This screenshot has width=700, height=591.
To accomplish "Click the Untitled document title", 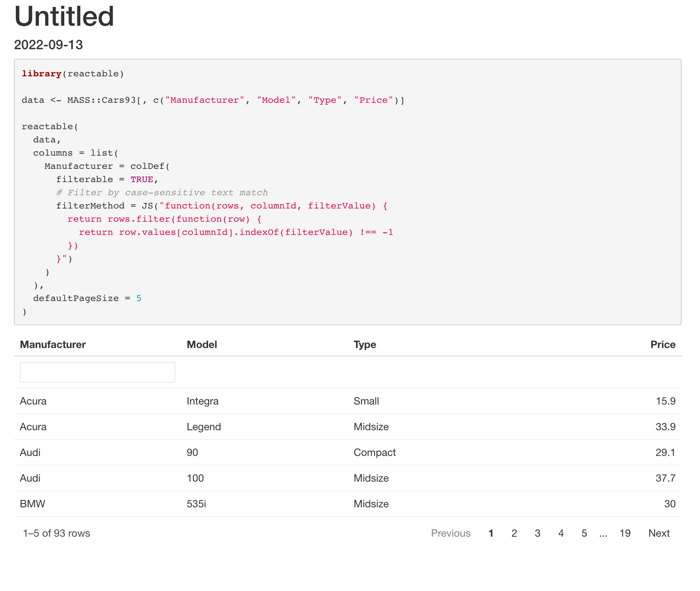I will tap(64, 17).
